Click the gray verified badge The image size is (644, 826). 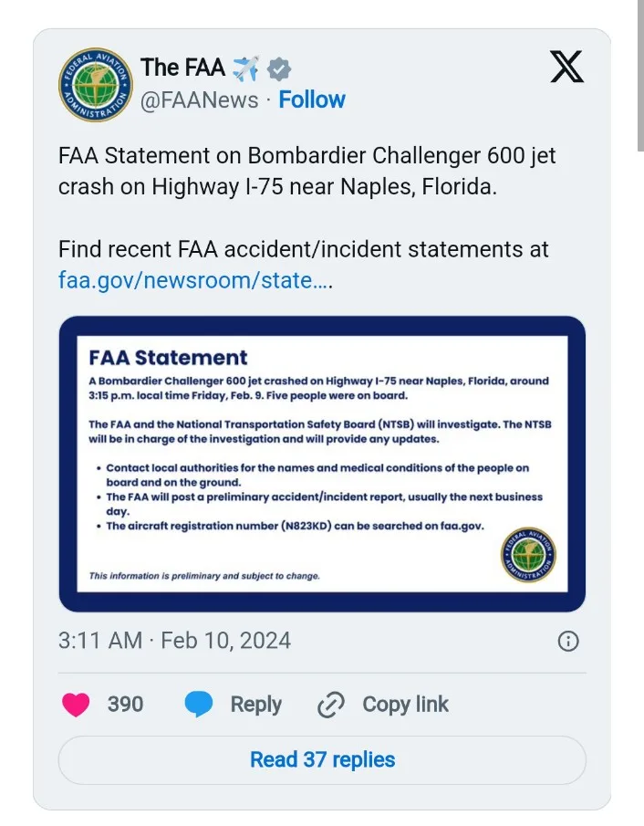(x=280, y=68)
